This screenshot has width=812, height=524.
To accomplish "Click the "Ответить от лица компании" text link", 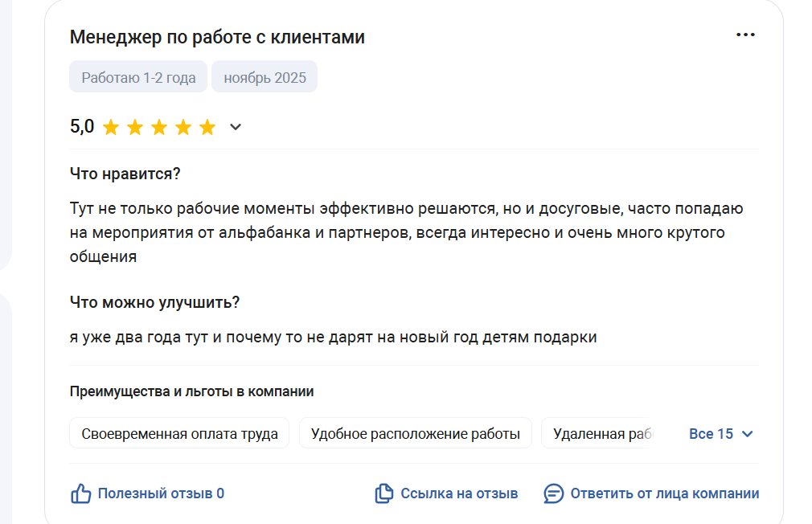I will pyautogui.click(x=664, y=493).
